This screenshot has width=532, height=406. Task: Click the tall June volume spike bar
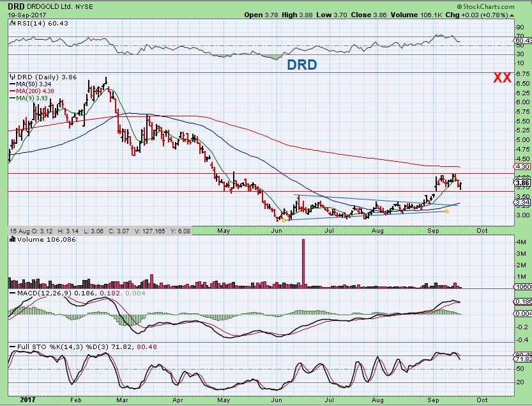pyautogui.click(x=303, y=263)
